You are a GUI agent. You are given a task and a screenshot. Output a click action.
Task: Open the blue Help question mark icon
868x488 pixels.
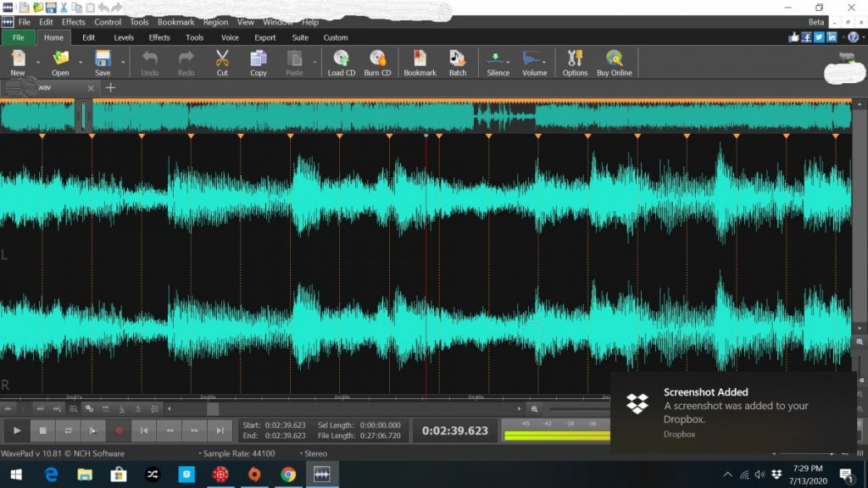click(x=853, y=37)
